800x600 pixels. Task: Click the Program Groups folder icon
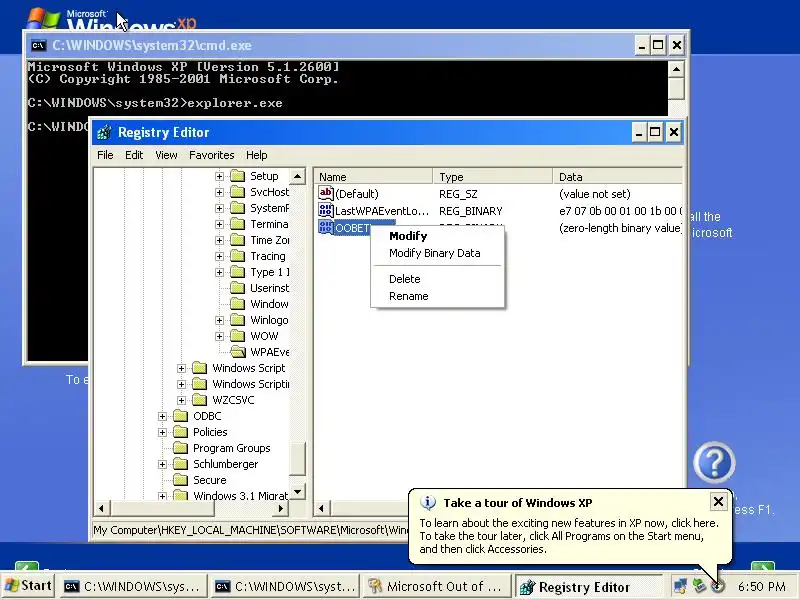point(181,448)
